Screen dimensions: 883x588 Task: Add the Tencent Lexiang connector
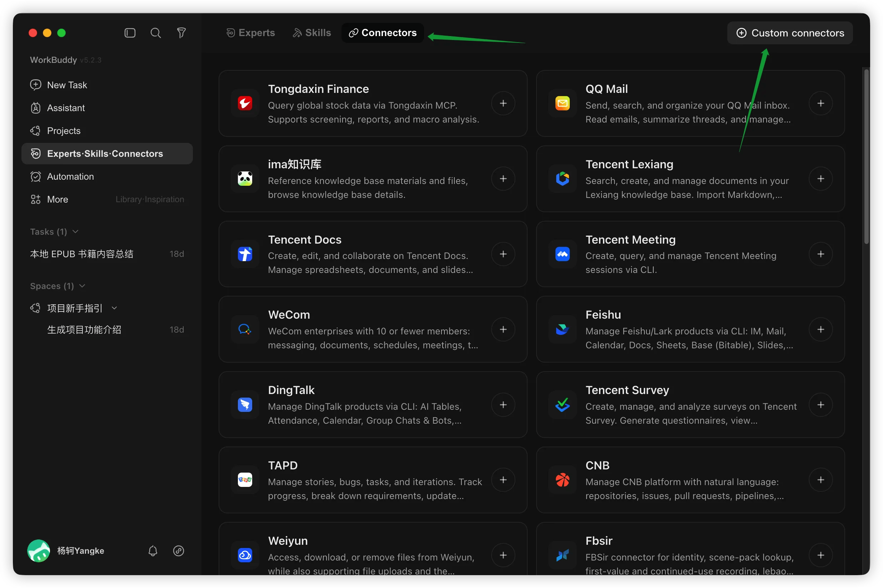[x=821, y=179]
